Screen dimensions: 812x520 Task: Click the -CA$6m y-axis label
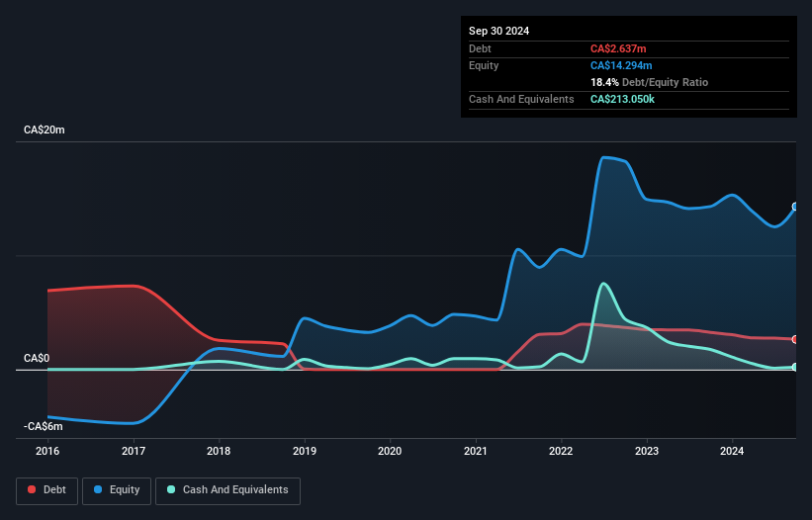click(43, 426)
